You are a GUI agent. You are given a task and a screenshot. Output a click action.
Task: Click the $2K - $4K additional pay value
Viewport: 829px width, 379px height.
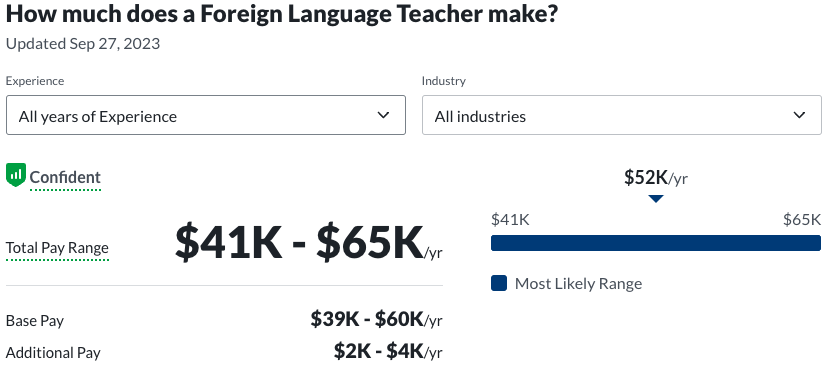388,351
